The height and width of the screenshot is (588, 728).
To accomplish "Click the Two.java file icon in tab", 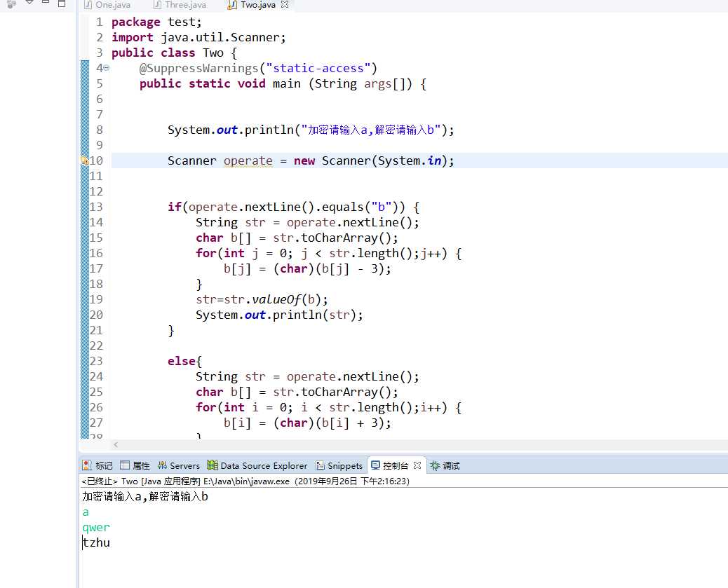I will [232, 5].
